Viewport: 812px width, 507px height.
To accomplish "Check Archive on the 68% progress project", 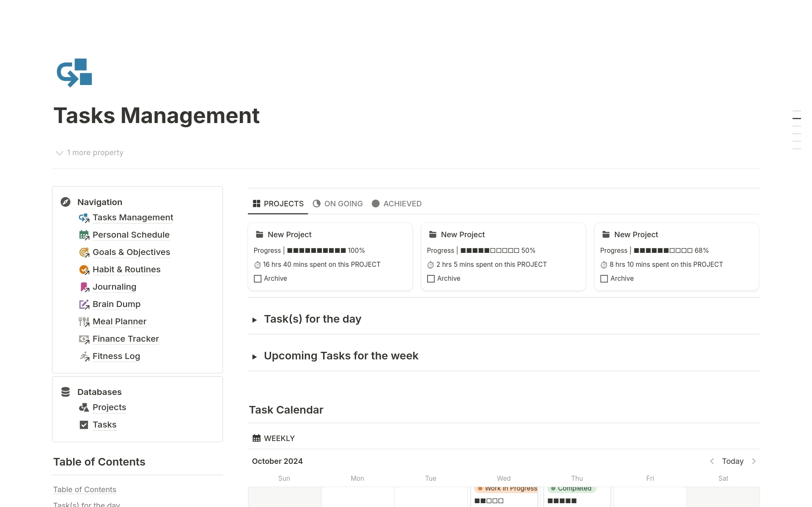I will click(604, 279).
